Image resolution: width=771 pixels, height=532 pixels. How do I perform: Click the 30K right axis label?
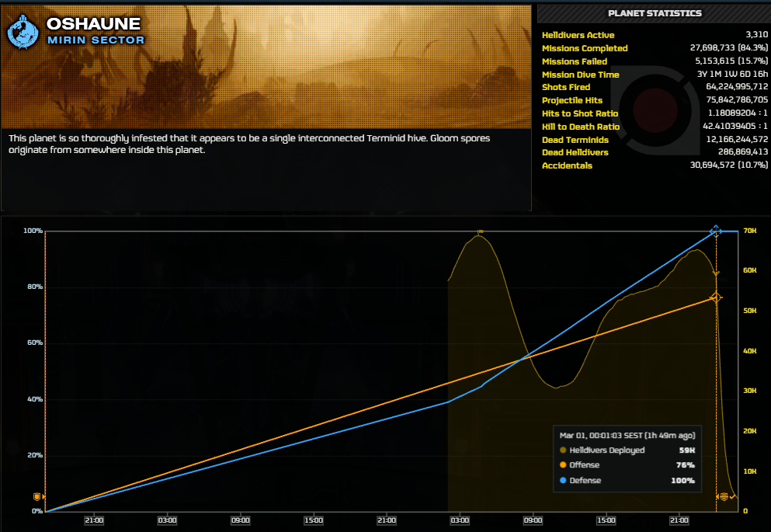pyautogui.click(x=749, y=391)
